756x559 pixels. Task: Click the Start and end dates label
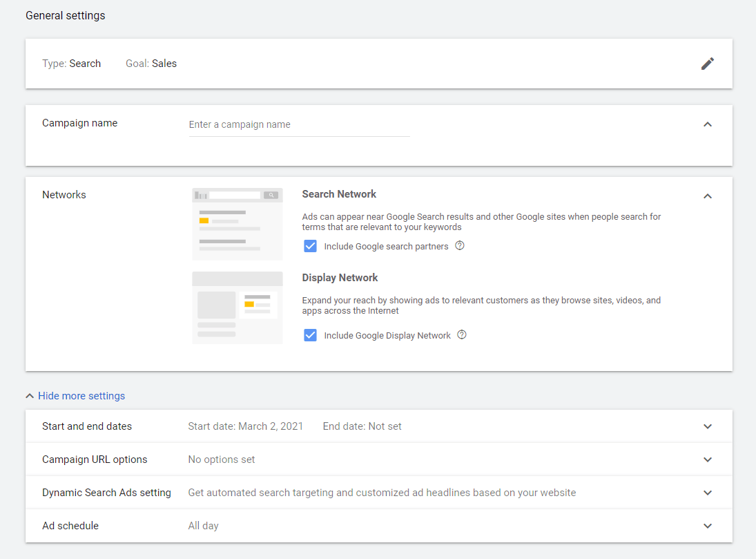pos(87,426)
